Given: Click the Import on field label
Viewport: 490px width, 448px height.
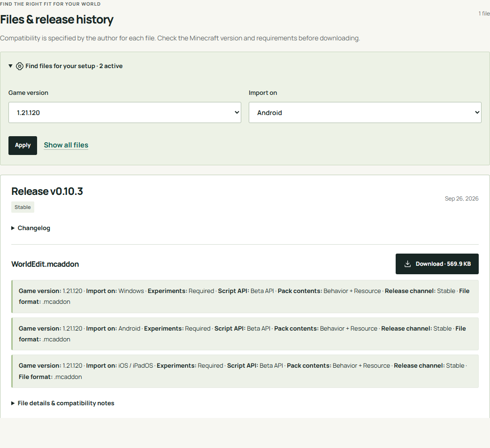Looking at the screenshot, I should (263, 93).
